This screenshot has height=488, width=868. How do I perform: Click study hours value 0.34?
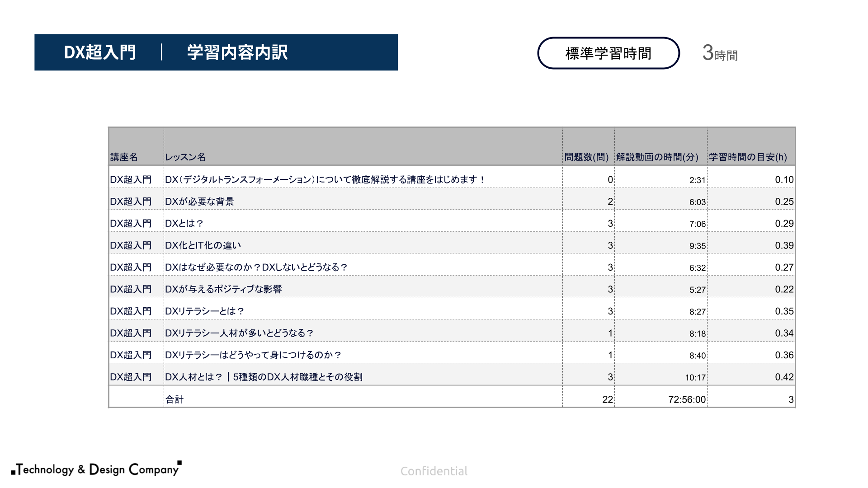tap(784, 333)
